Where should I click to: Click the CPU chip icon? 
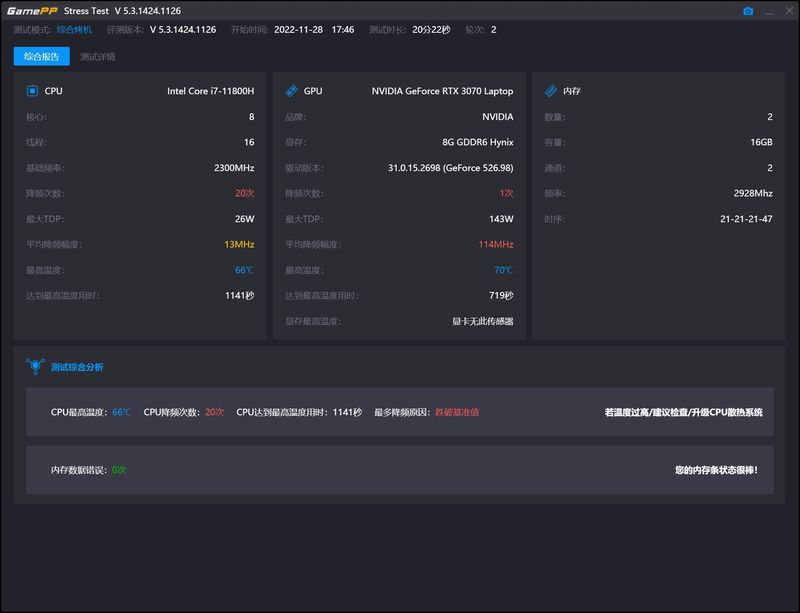click(x=32, y=91)
